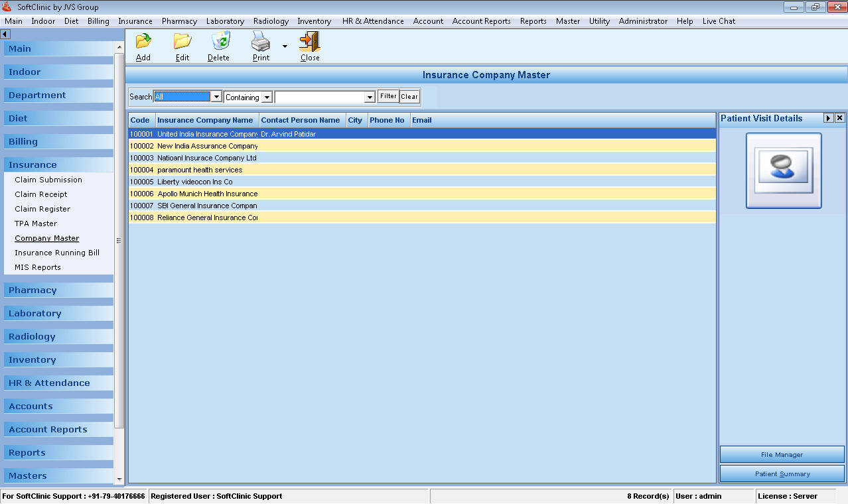The width and height of the screenshot is (848, 504).
Task: Click the Edit folder icon
Action: (182, 42)
